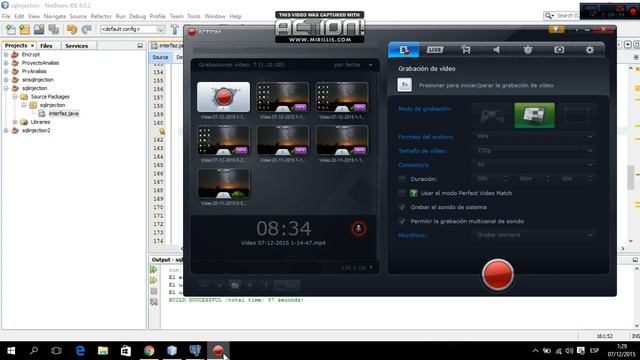Open the File menu in NetBeans

click(x=6, y=16)
